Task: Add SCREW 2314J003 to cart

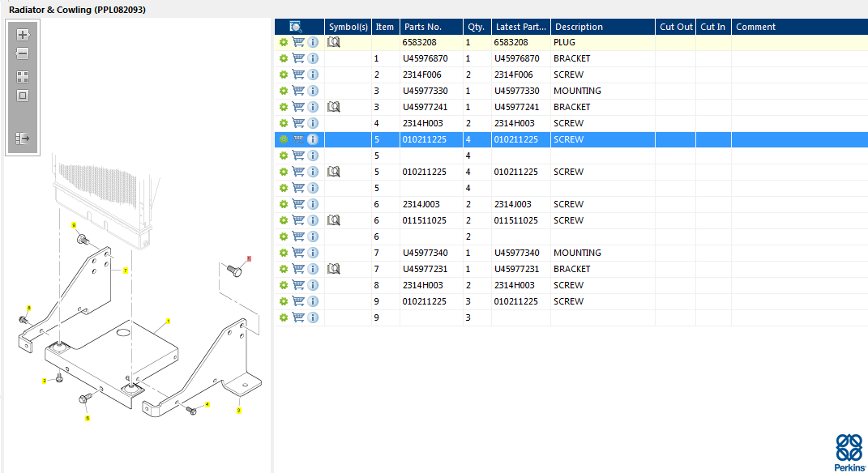Action: [298, 204]
